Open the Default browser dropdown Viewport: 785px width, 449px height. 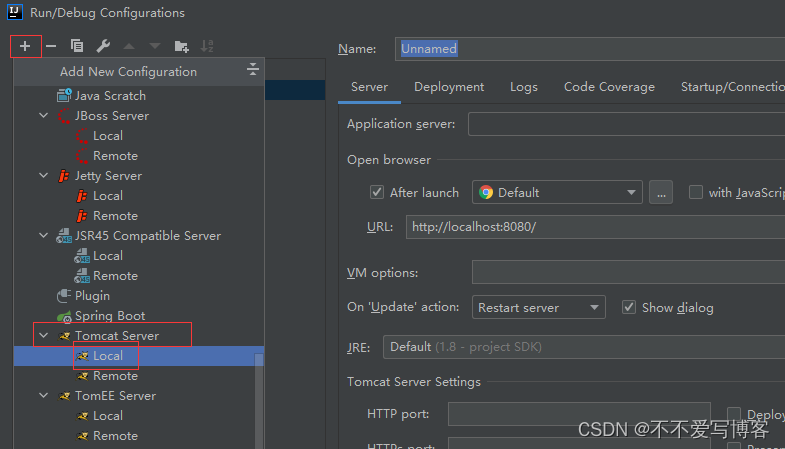click(x=557, y=192)
